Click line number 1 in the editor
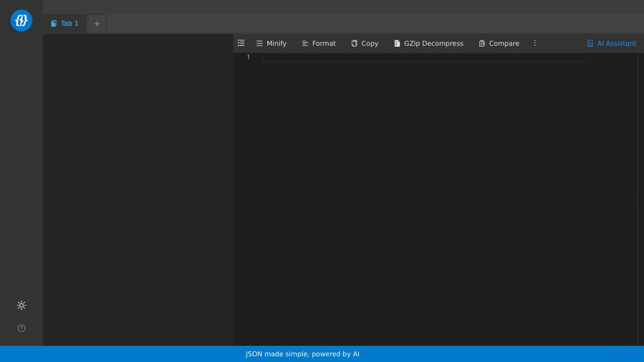 (x=248, y=57)
